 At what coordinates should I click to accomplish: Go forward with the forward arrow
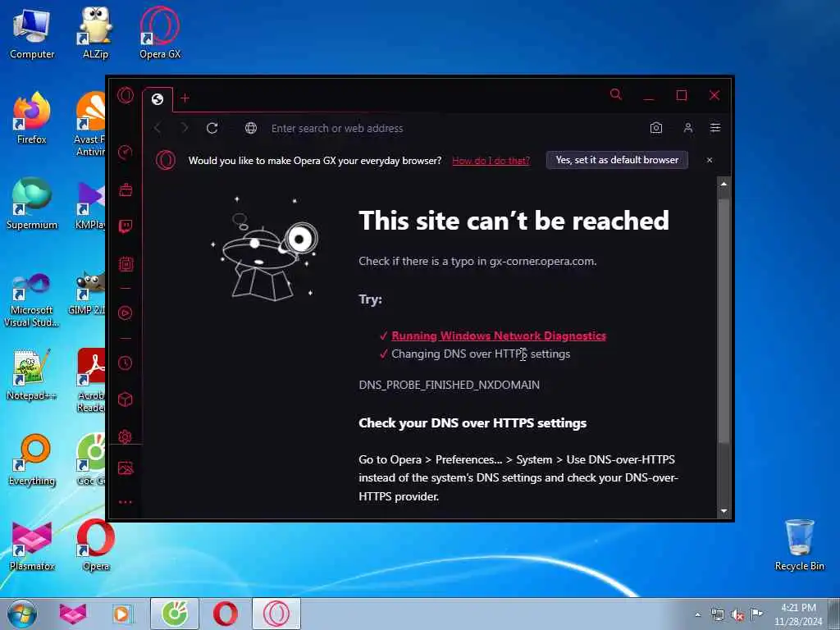tap(185, 128)
